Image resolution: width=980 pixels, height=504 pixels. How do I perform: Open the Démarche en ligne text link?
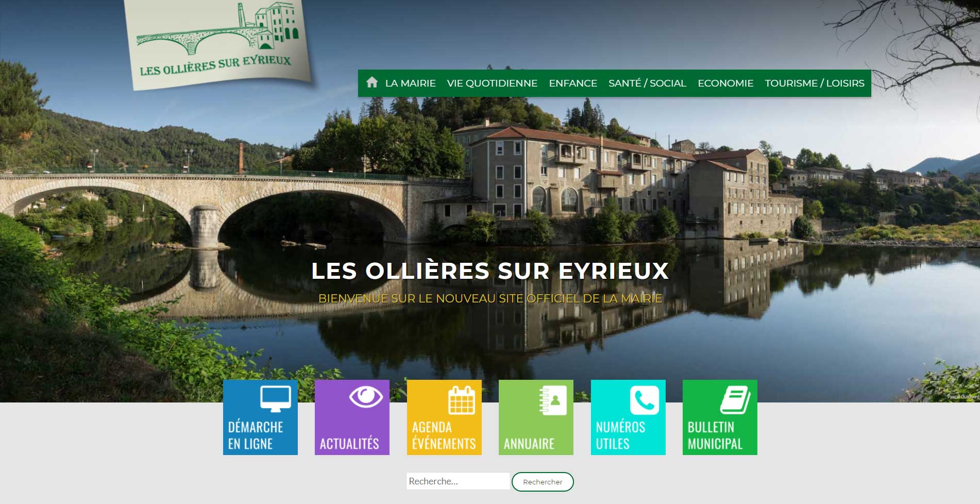pyautogui.click(x=255, y=435)
